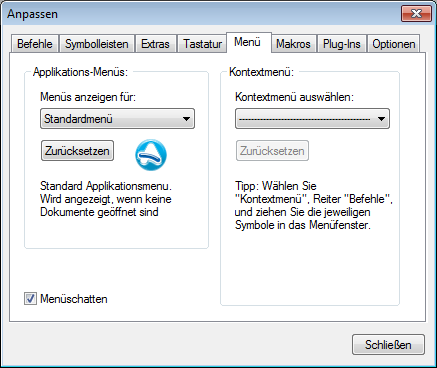437x368 pixels.
Task: Switch to the Plug-Ins tab
Action: tap(342, 44)
